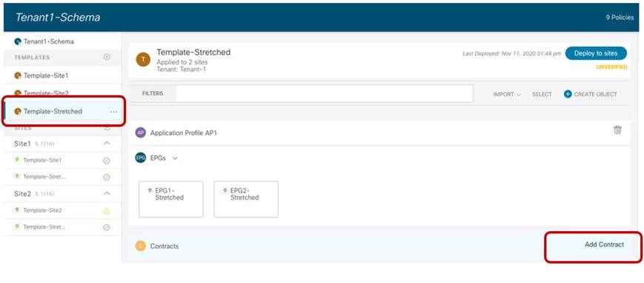
Task: Open the IMPORT dropdown
Action: (x=507, y=95)
